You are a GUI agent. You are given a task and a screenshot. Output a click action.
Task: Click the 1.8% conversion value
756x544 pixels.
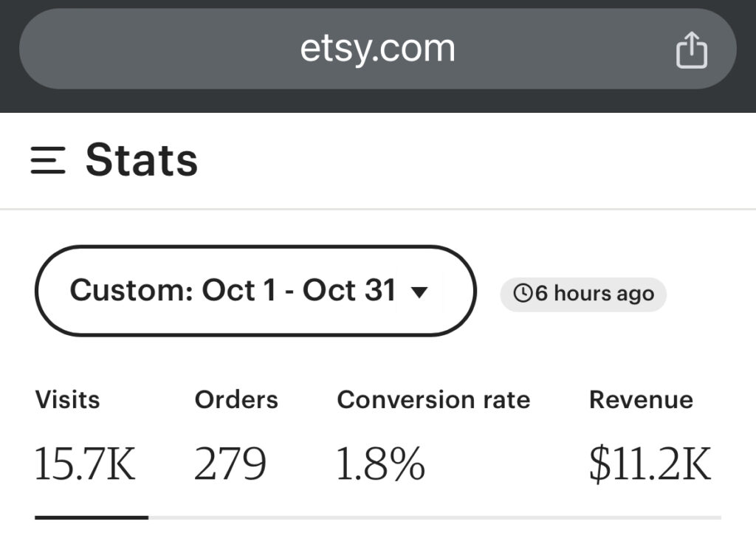380,464
